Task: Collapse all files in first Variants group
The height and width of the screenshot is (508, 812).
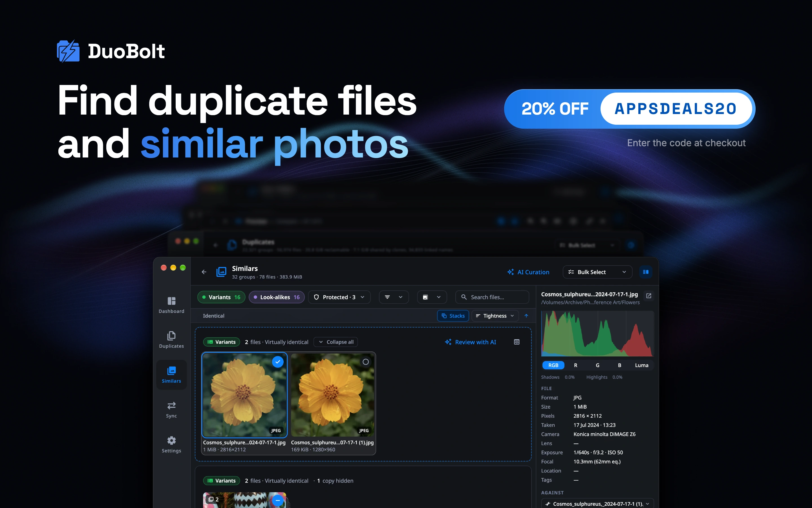Action: pyautogui.click(x=336, y=342)
